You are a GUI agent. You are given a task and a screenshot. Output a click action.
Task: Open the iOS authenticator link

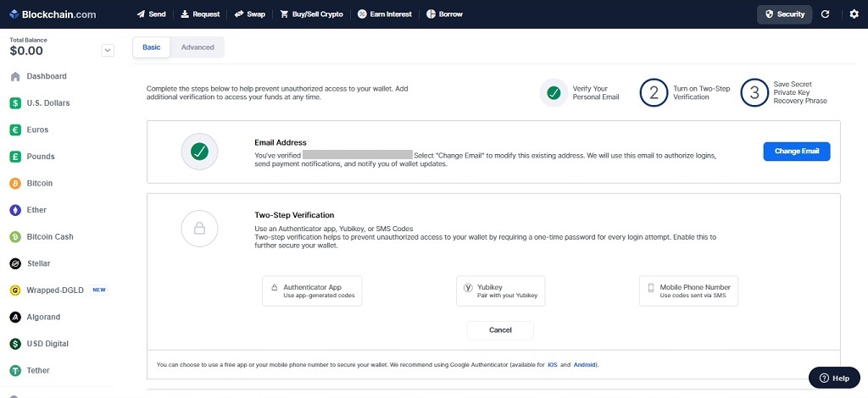(553, 365)
